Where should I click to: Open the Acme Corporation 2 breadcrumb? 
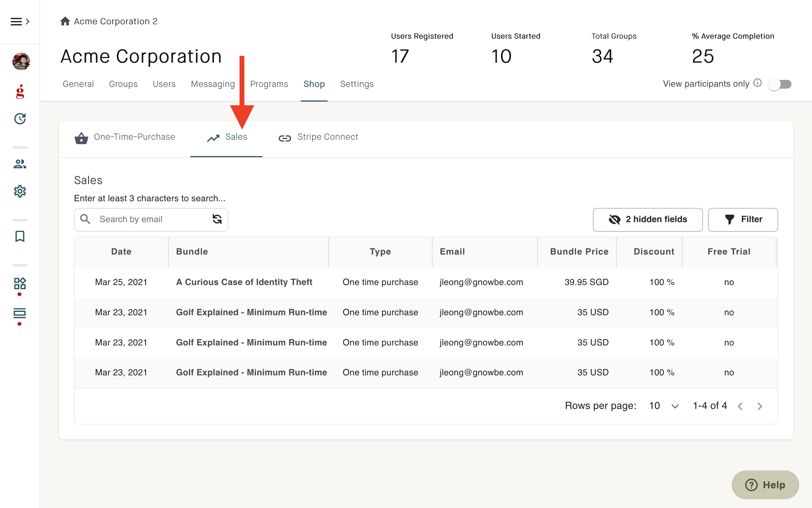pos(116,21)
